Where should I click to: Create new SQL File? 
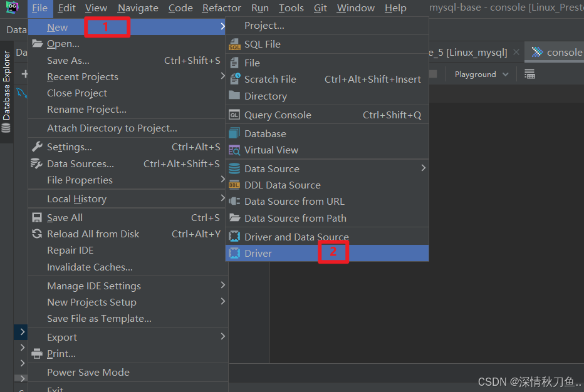tap(327, 44)
